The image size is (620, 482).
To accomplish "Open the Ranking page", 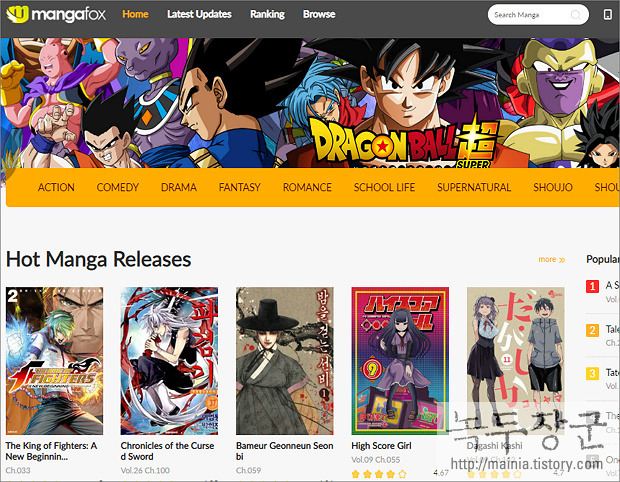I will click(x=267, y=14).
